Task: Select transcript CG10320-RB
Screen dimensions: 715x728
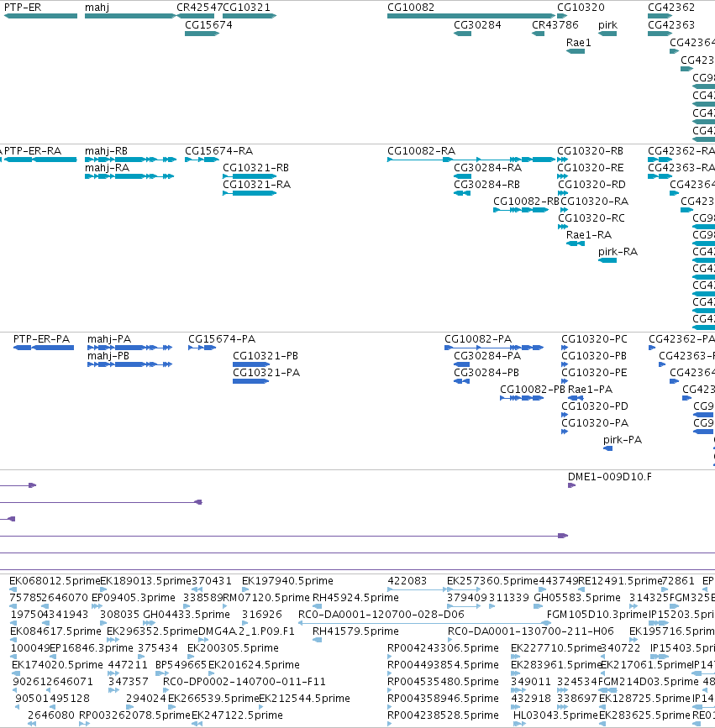Action: click(x=590, y=151)
